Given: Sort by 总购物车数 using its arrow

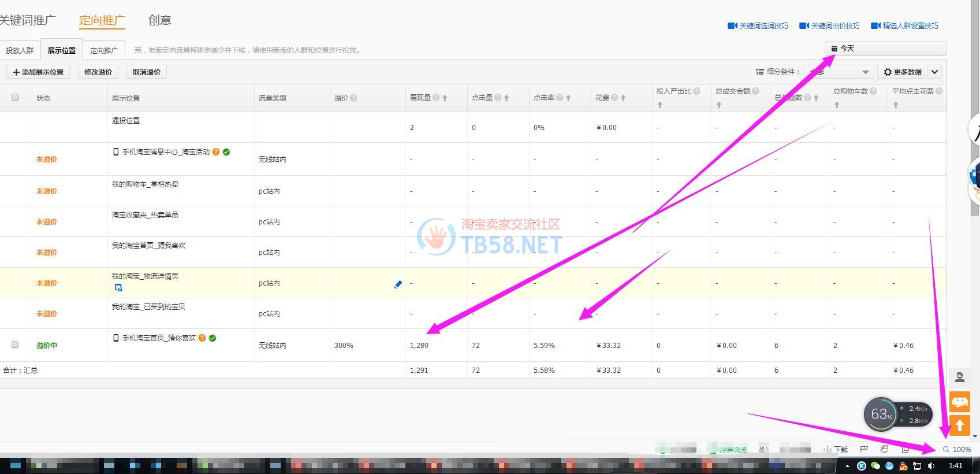Looking at the screenshot, I should coord(837,105).
